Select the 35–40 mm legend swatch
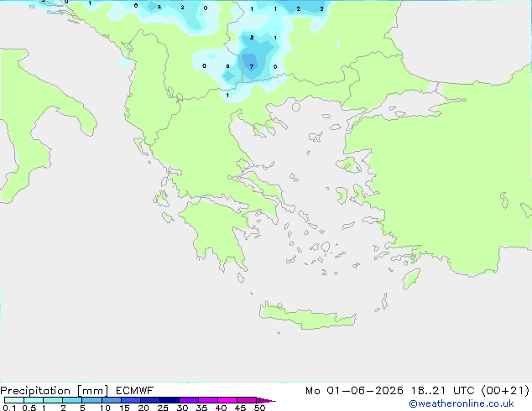This screenshot has height=411, width=532. (x=208, y=400)
